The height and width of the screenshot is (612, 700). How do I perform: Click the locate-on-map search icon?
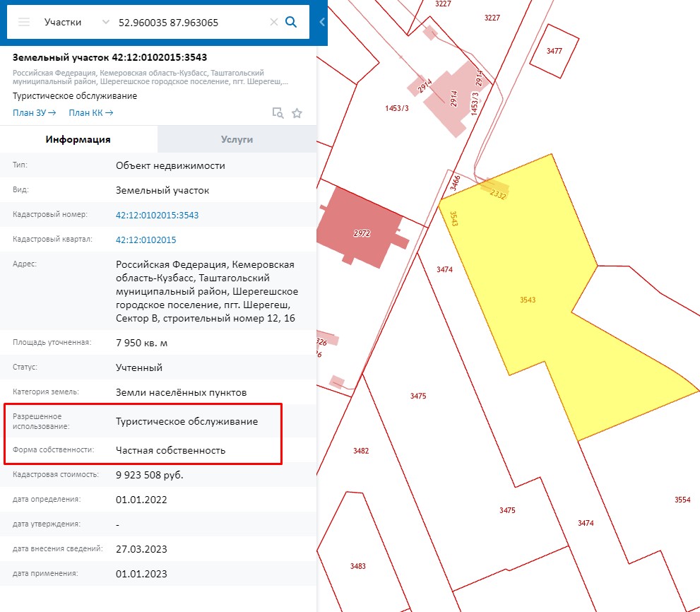278,113
